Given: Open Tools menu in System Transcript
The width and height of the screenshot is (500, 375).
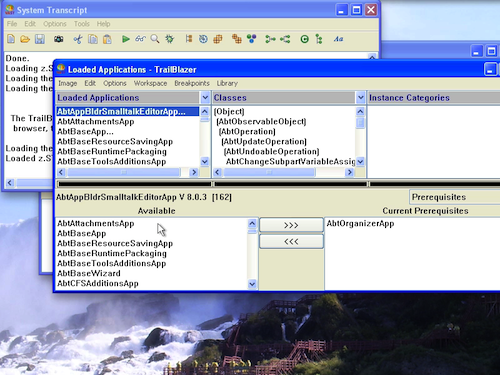Looking at the screenshot, I should point(82,24).
